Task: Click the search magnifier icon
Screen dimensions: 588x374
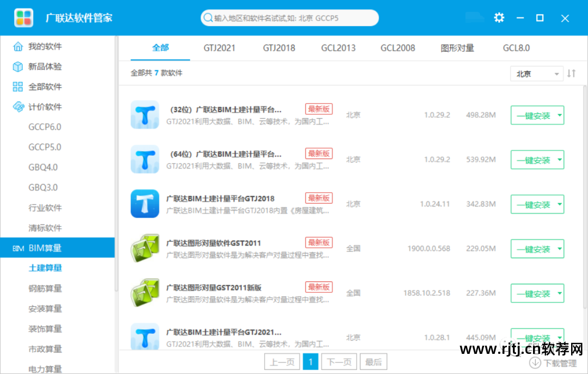Action: pos(208,17)
